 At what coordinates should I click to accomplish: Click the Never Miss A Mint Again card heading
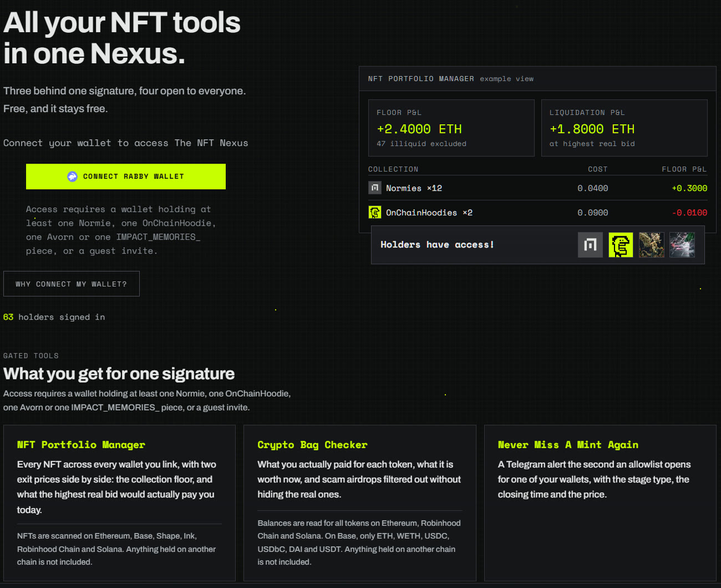[x=568, y=445]
